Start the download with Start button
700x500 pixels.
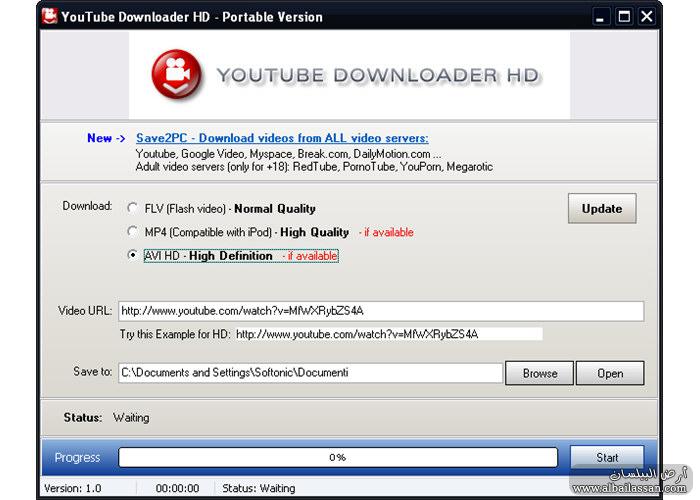coord(607,458)
